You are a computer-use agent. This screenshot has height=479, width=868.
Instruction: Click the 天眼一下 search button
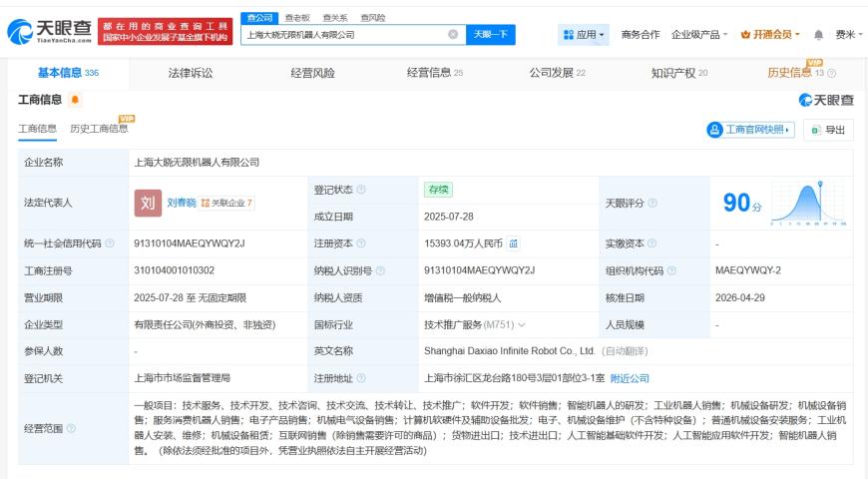coord(491,34)
